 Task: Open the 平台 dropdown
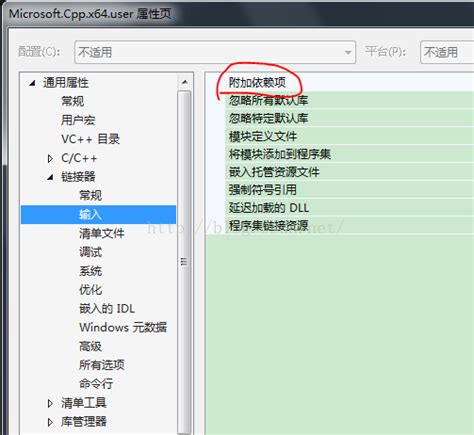coord(447,52)
